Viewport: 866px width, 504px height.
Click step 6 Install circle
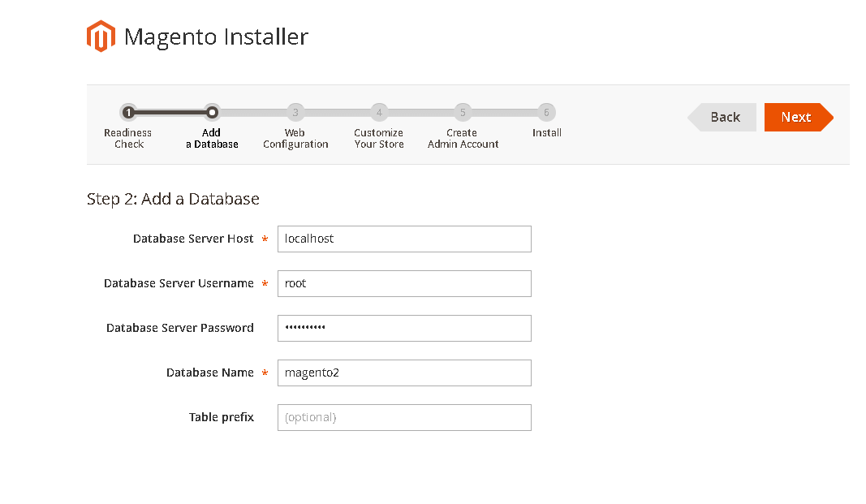pyautogui.click(x=546, y=113)
